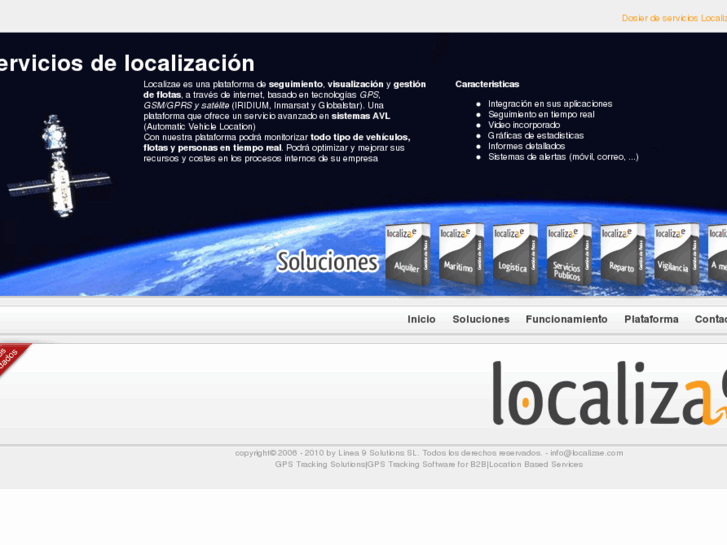This screenshot has width=727, height=545.
Task: Open the Funcionamiento menu item
Action: (566, 319)
